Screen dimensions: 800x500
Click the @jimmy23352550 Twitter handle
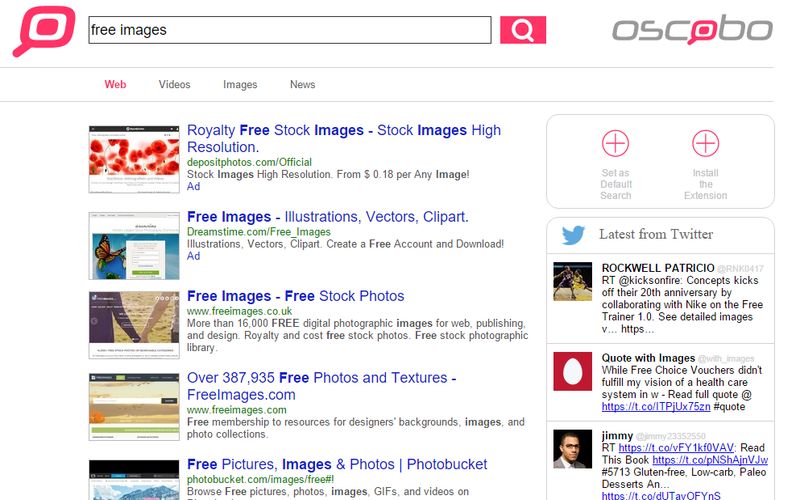[670, 436]
